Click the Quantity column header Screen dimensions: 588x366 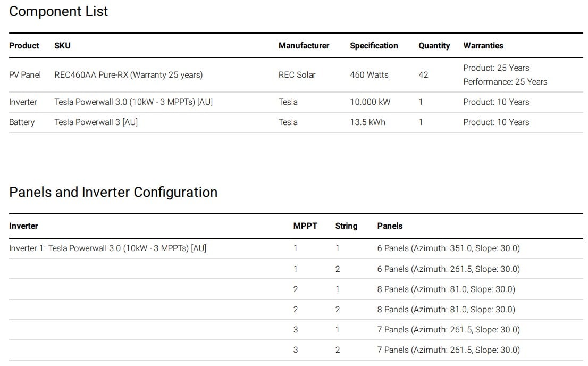(x=434, y=46)
